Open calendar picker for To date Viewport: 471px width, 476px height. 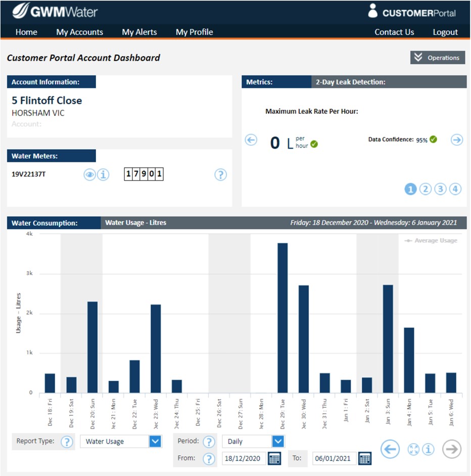pyautogui.click(x=365, y=459)
